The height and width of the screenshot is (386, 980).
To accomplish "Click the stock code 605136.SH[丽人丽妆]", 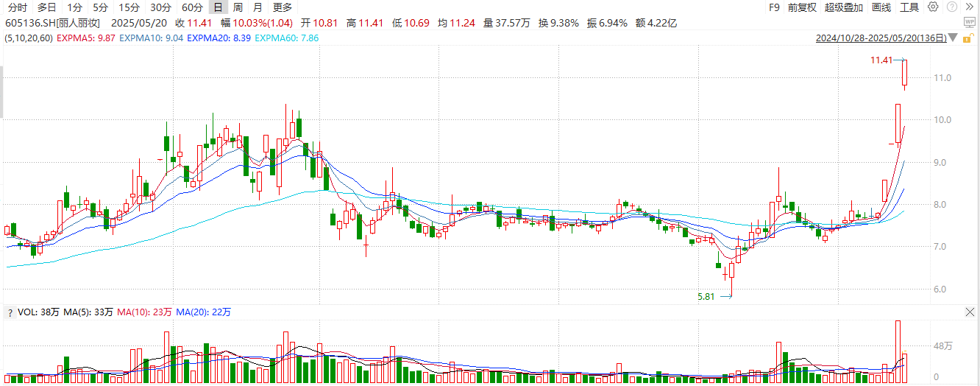I will 54,23.
